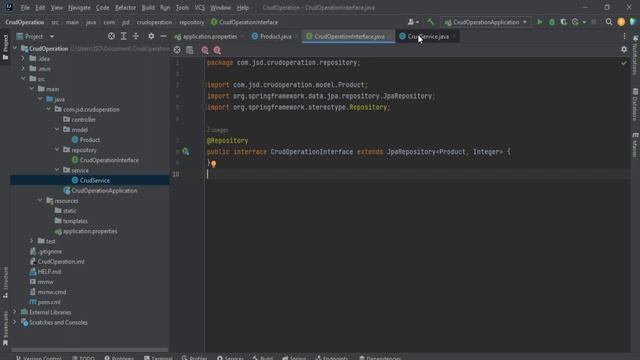The height and width of the screenshot is (360, 640).
Task: Open Version Control tool window button
Action: click(x=39, y=358)
